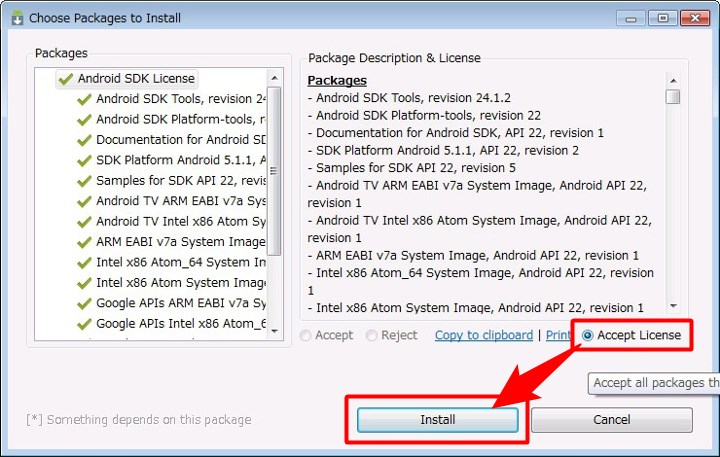Image resolution: width=720 pixels, height=457 pixels.
Task: Click the underlined Packages heading in description
Action: 337,80
